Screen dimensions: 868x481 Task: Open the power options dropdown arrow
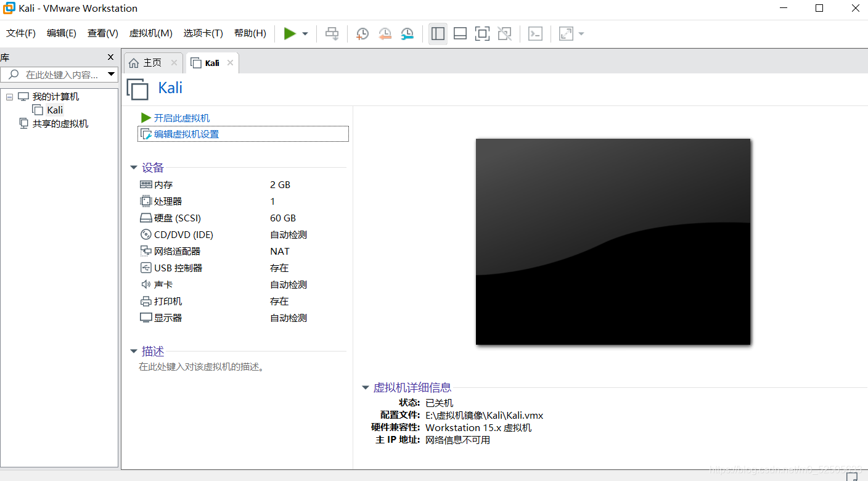pyautogui.click(x=305, y=34)
